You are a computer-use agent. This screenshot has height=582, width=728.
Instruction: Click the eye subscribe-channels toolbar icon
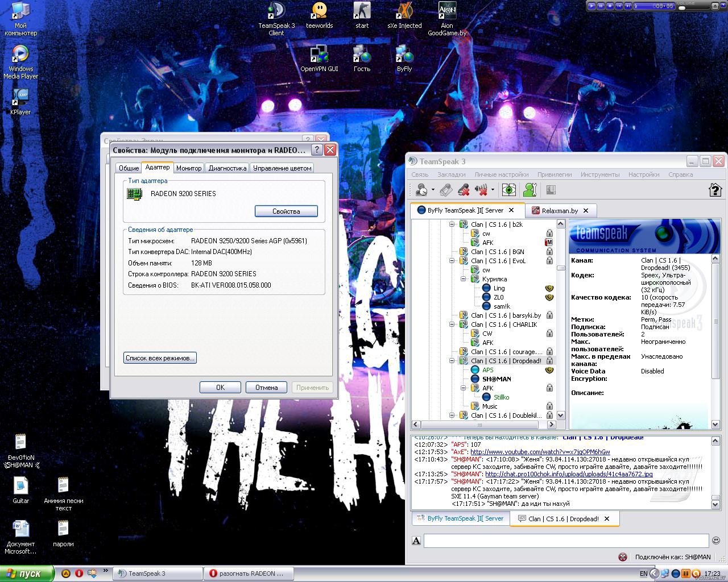(x=509, y=190)
